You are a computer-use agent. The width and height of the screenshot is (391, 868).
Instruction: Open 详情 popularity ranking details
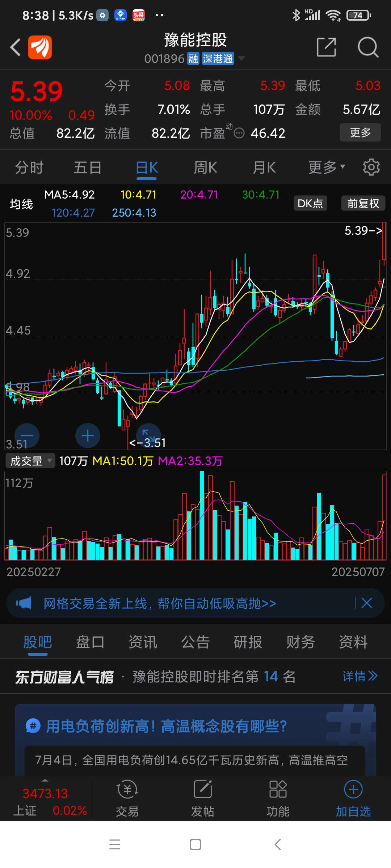pyautogui.click(x=360, y=676)
